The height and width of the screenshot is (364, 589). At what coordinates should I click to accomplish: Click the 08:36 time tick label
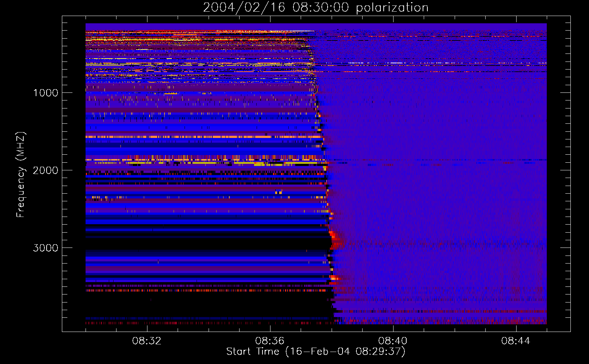click(x=270, y=341)
